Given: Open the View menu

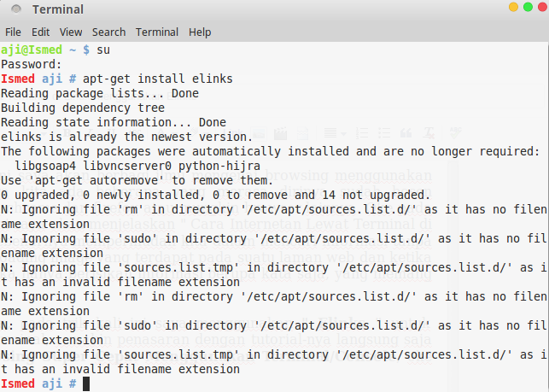Looking at the screenshot, I should click(x=71, y=32).
